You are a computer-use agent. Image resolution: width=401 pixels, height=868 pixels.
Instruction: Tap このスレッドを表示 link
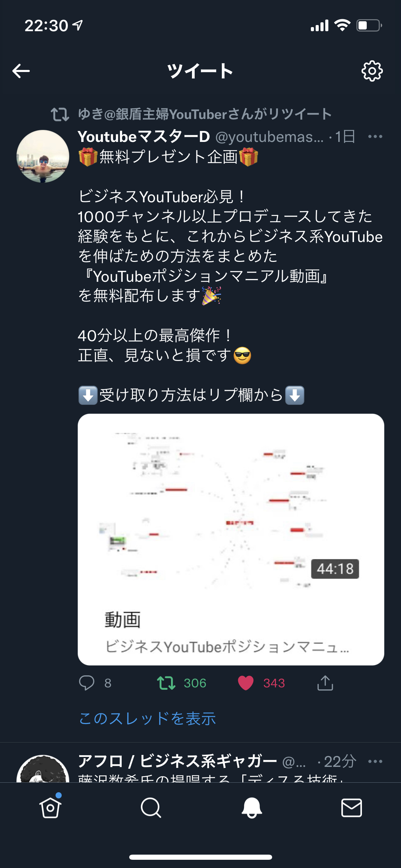point(147,718)
